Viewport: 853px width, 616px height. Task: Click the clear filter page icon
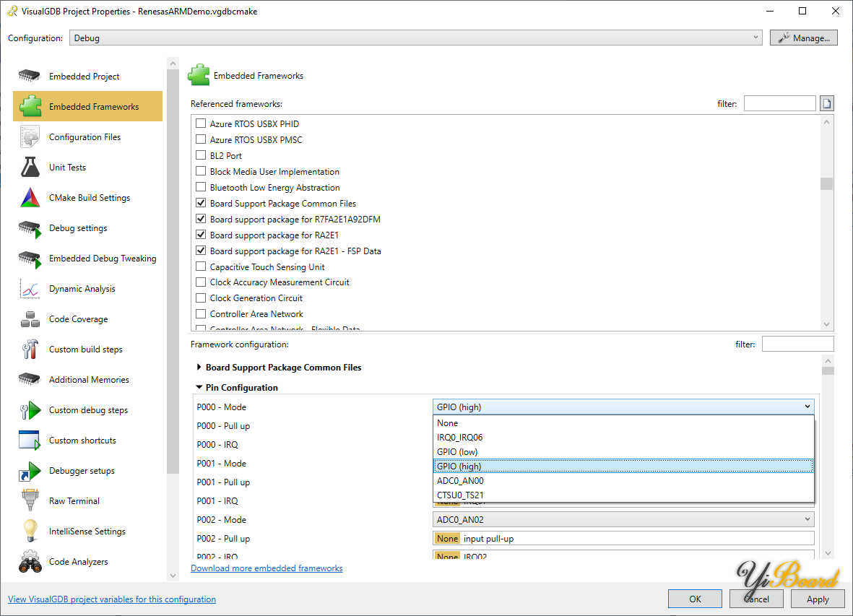(827, 103)
